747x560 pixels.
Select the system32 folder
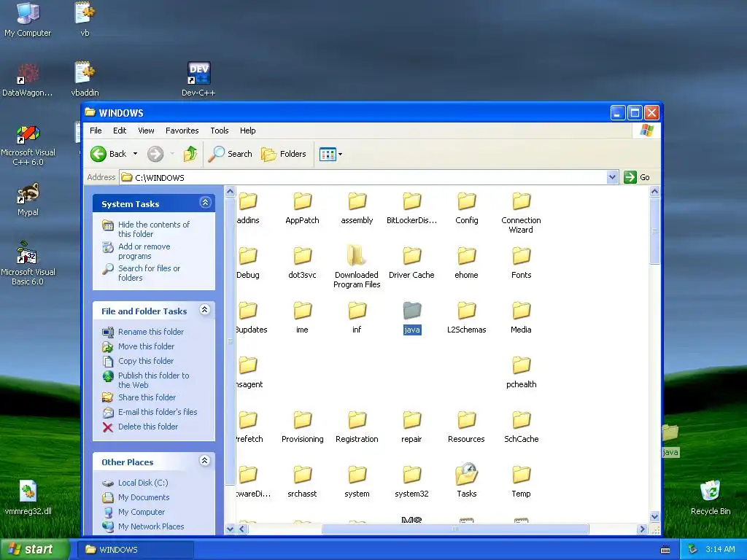pos(411,482)
